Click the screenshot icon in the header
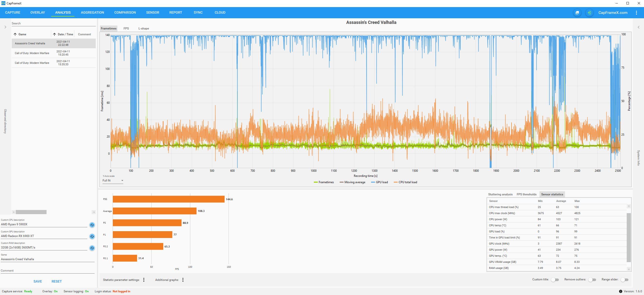Screen dimensions: 644x295 click(577, 12)
